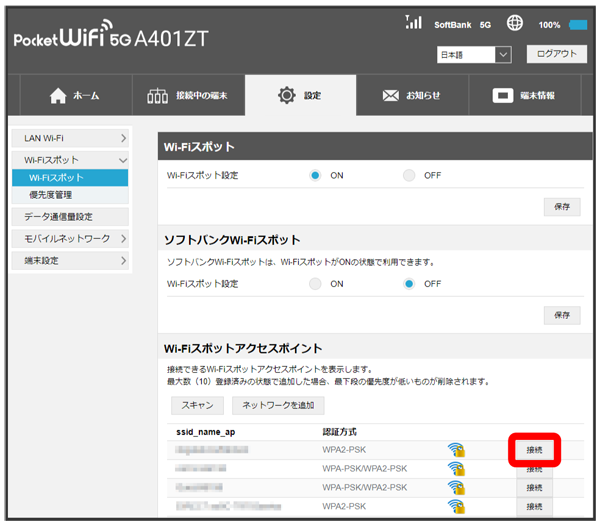The width and height of the screenshot is (600, 524).
Task: Select OFF for Wi-Fiスポット設定
Action: pos(409,175)
